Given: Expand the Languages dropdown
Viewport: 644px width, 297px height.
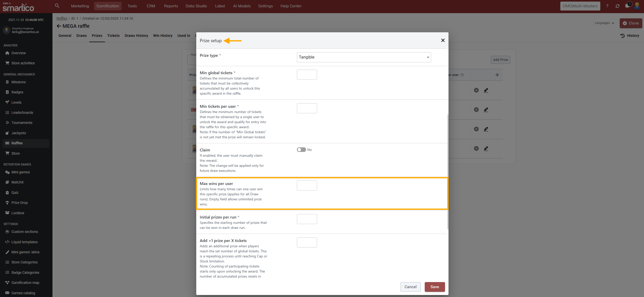Looking at the screenshot, I should (x=604, y=23).
